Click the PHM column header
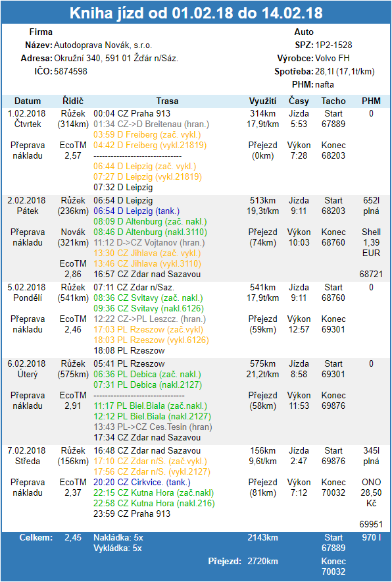This screenshot has height=582, width=392. tap(371, 101)
